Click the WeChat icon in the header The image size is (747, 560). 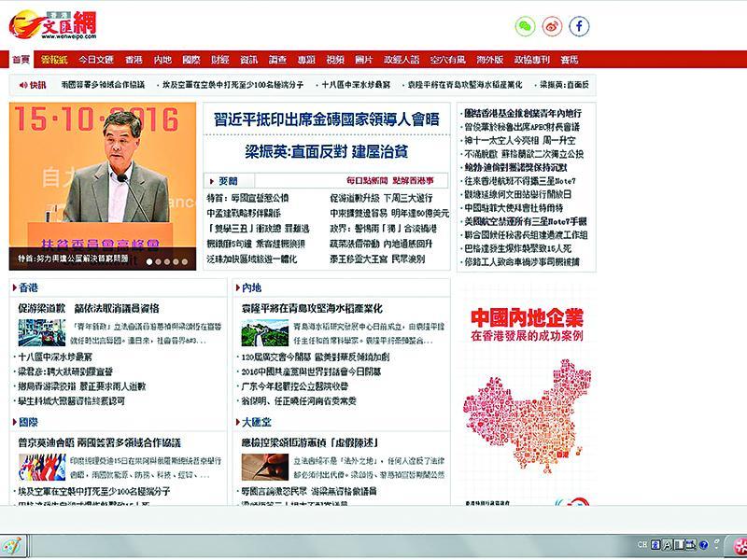point(524,26)
